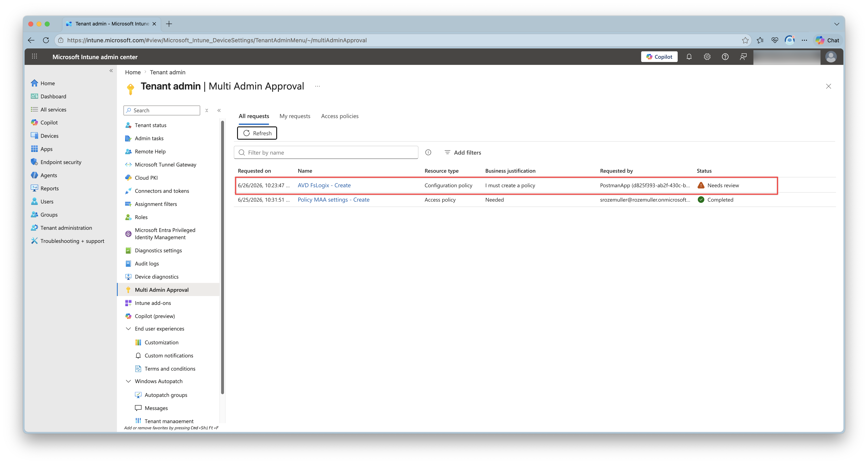This screenshot has width=868, height=464.
Task: Collapse the Tenant admin menu pane
Action: point(219,110)
